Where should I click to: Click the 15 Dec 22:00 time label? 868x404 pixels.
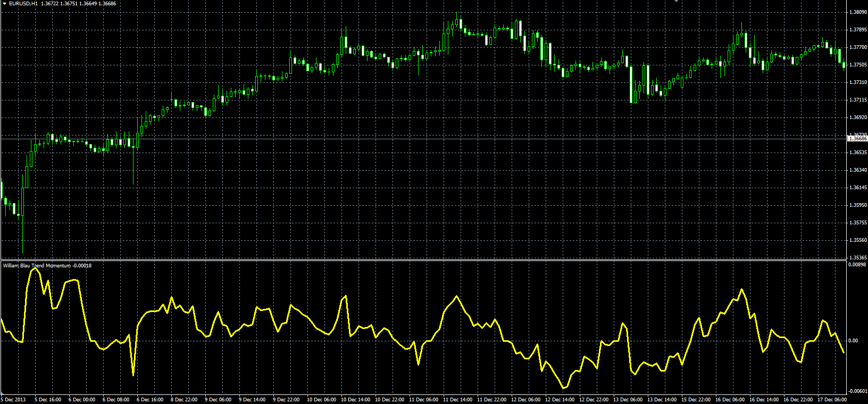click(x=696, y=400)
